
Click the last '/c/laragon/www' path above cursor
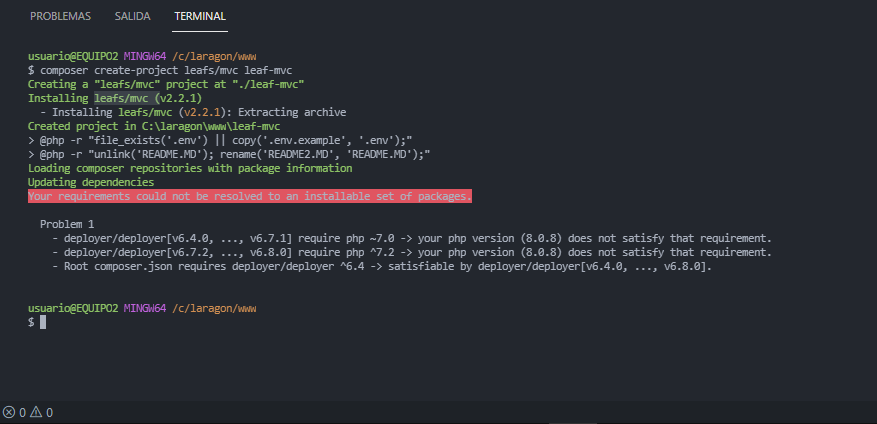pos(214,308)
